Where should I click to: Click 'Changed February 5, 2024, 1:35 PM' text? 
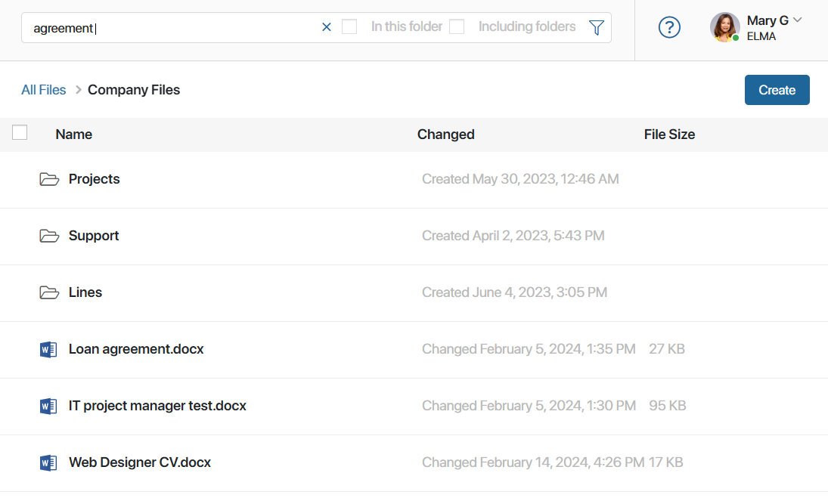529,349
